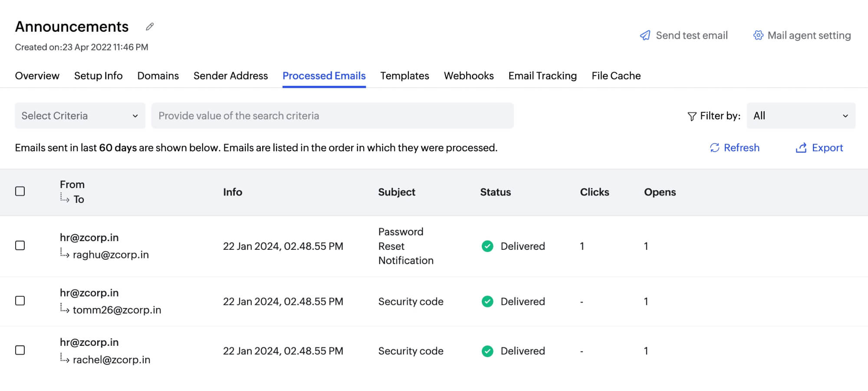This screenshot has height=391, width=868.
Task: Go to the Sender Address tab
Action: click(230, 76)
